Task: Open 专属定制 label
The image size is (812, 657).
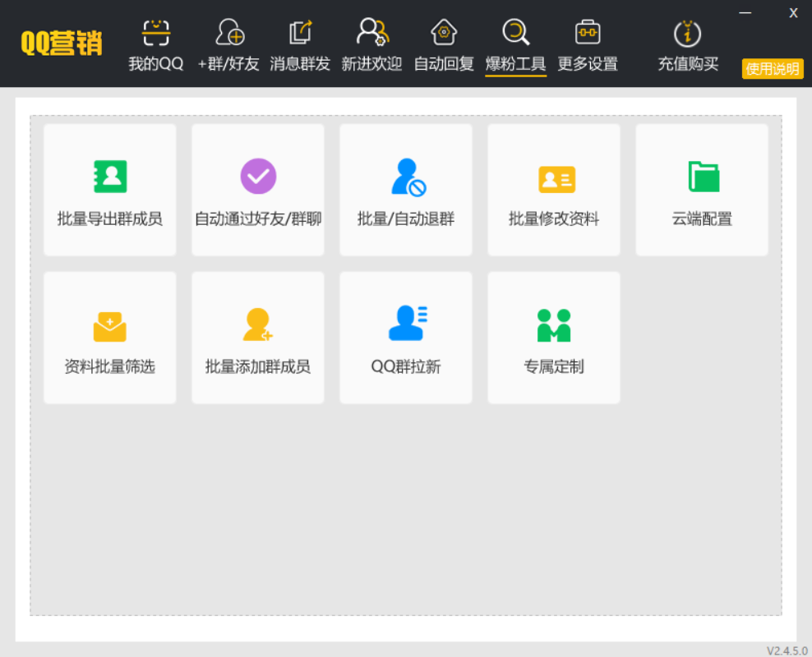Action: point(554,367)
